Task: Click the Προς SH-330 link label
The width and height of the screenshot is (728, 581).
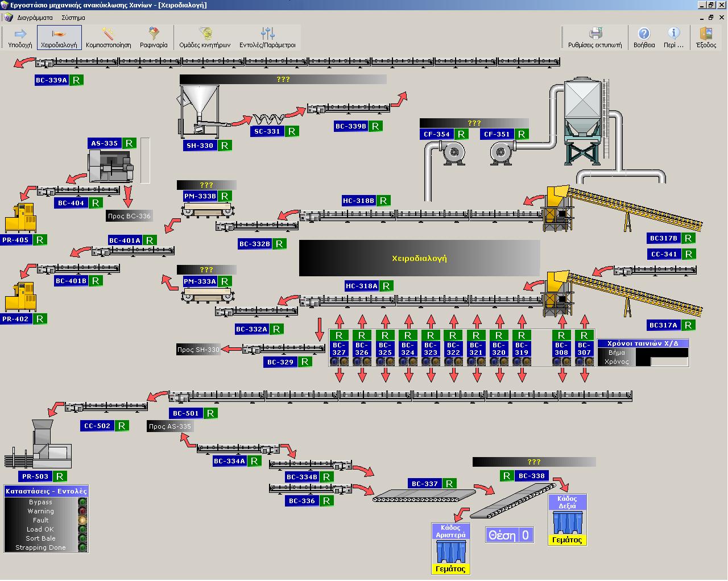Action: coord(198,350)
